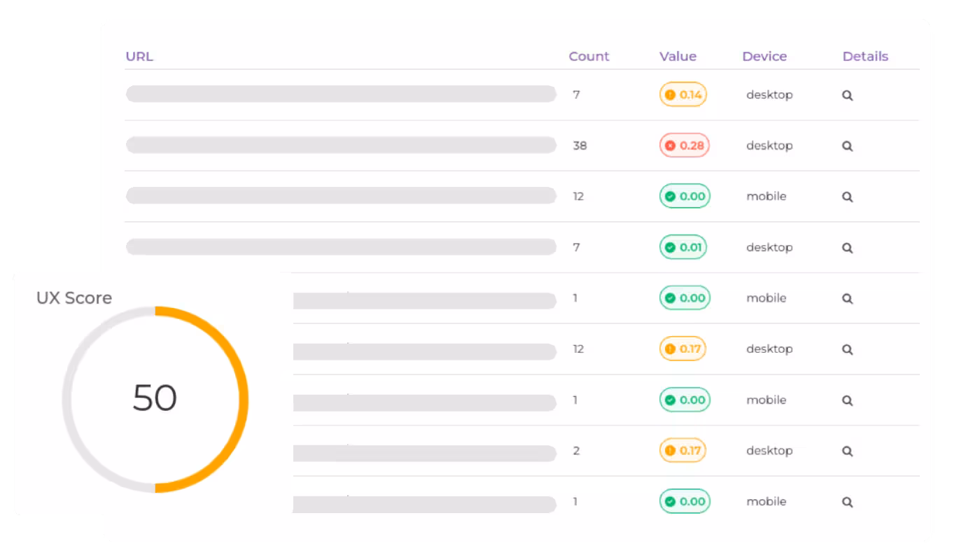Click the orange 0.14 value badge

pos(683,94)
